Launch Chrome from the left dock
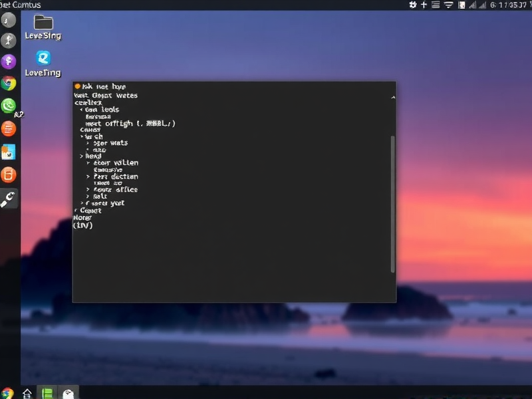 click(x=9, y=83)
